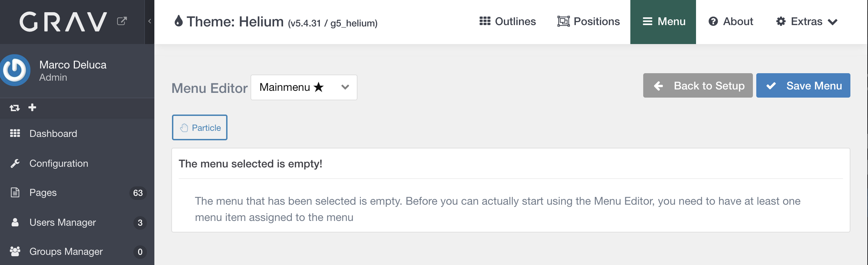Click the Groups Manager people icon
The width and height of the screenshot is (868, 265).
click(15, 251)
